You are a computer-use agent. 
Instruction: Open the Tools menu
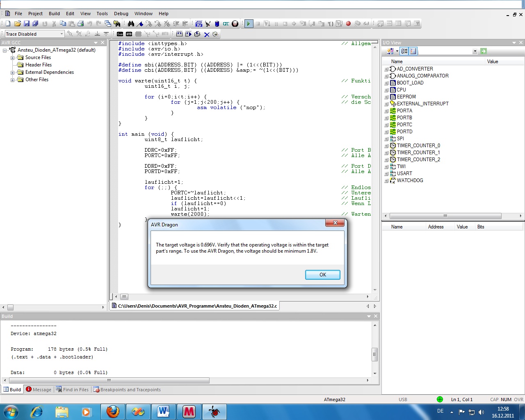102,14
